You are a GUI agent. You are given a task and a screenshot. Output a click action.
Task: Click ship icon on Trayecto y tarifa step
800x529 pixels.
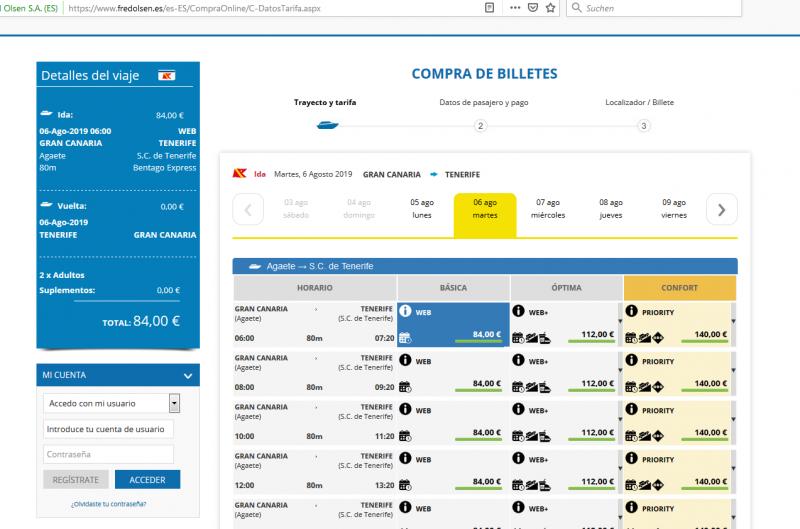tap(327, 124)
